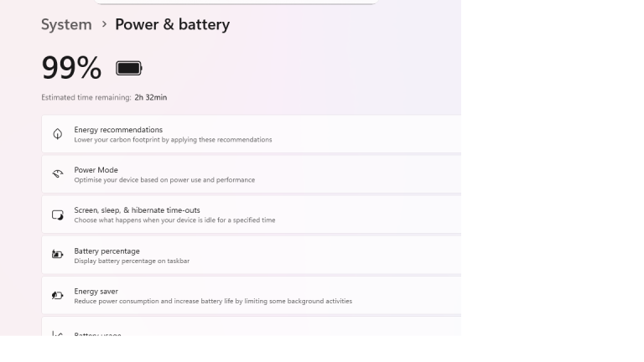Click the Energy recommendations leaf icon

point(58,134)
